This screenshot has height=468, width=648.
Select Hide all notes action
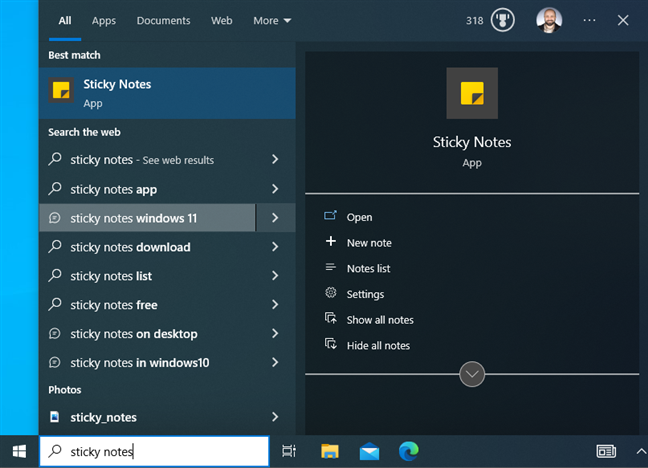click(378, 345)
